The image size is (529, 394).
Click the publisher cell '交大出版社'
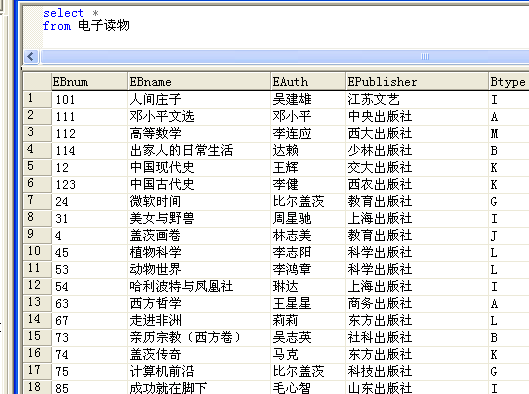tap(417, 168)
